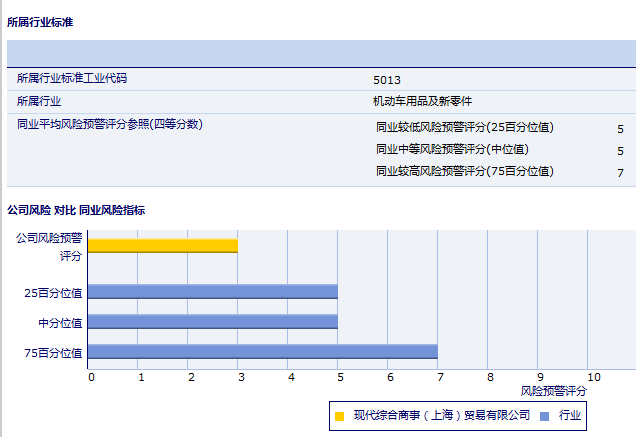Click the score value 7 in the table
The height and width of the screenshot is (437, 636).
pyautogui.click(x=620, y=173)
